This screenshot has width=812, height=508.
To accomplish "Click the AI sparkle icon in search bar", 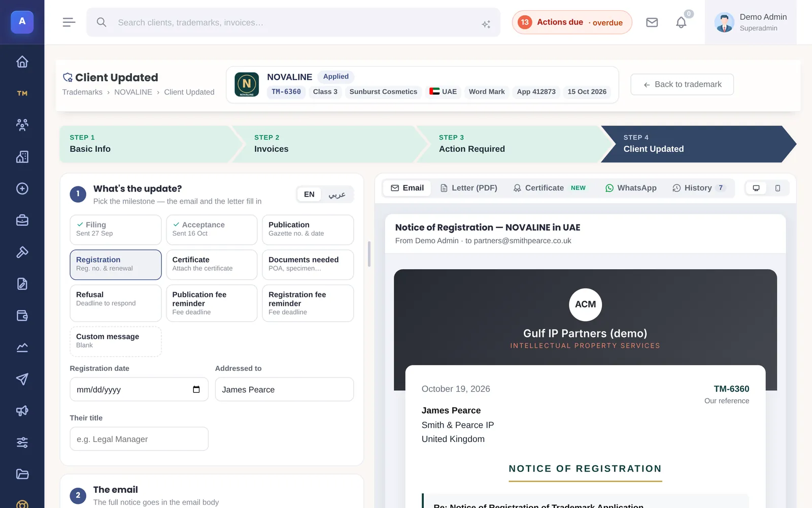I will tap(486, 24).
